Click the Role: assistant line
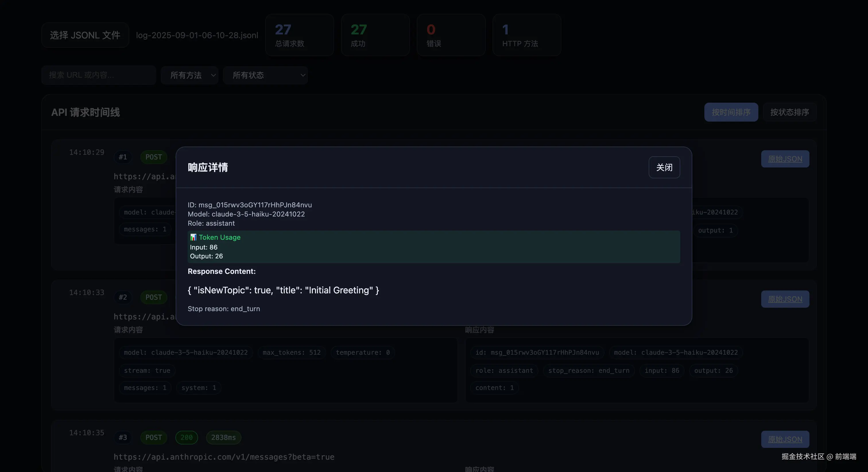Screen dimensions: 868x472 211,223
